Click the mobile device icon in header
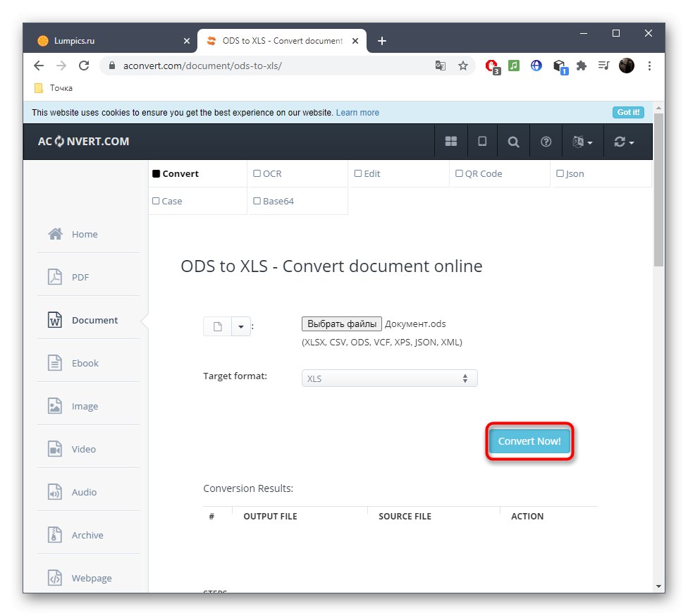This screenshot has height=616, width=688. click(482, 141)
